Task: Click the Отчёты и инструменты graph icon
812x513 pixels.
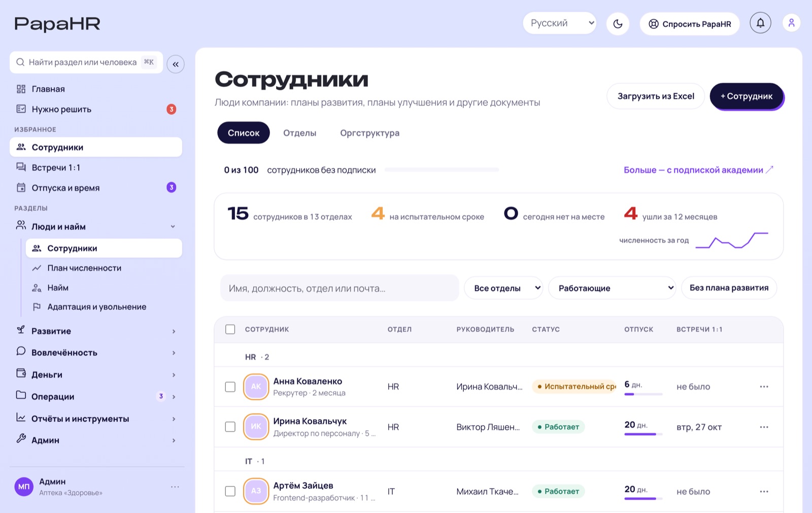Action: 21,418
